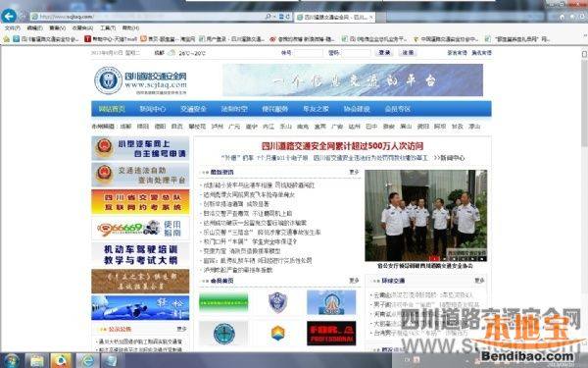Click the address bar search magnifier icon
588x368 pixels.
[269, 17]
